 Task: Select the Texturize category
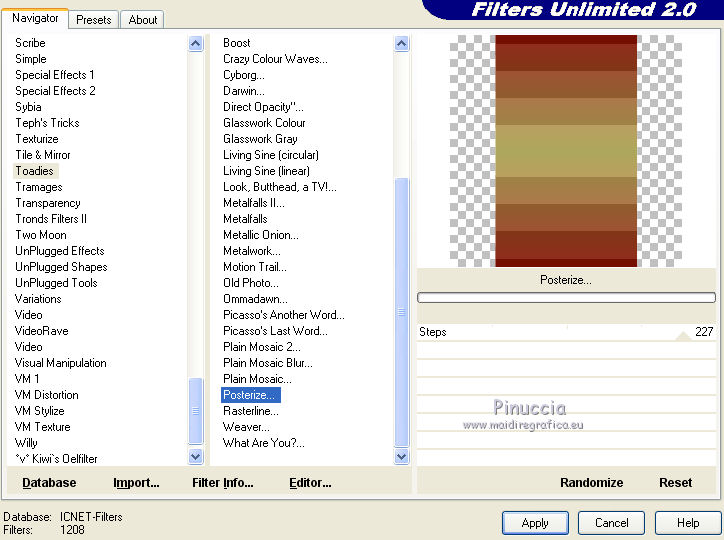click(37, 139)
